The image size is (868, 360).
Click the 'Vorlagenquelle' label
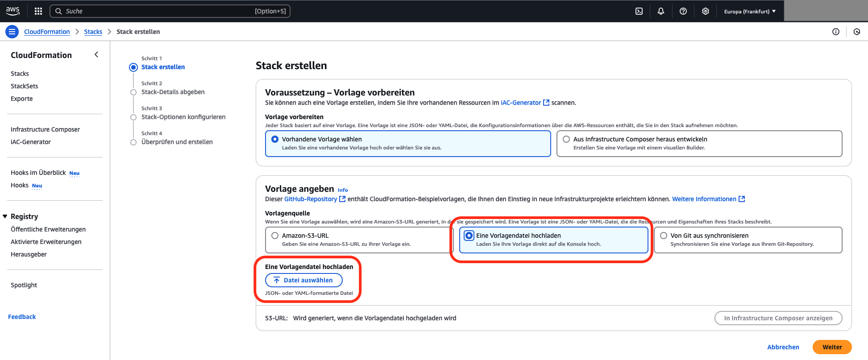[x=287, y=213]
